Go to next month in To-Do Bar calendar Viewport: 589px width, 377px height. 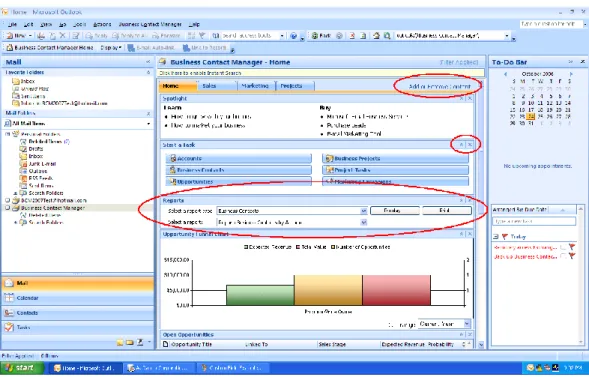point(571,74)
